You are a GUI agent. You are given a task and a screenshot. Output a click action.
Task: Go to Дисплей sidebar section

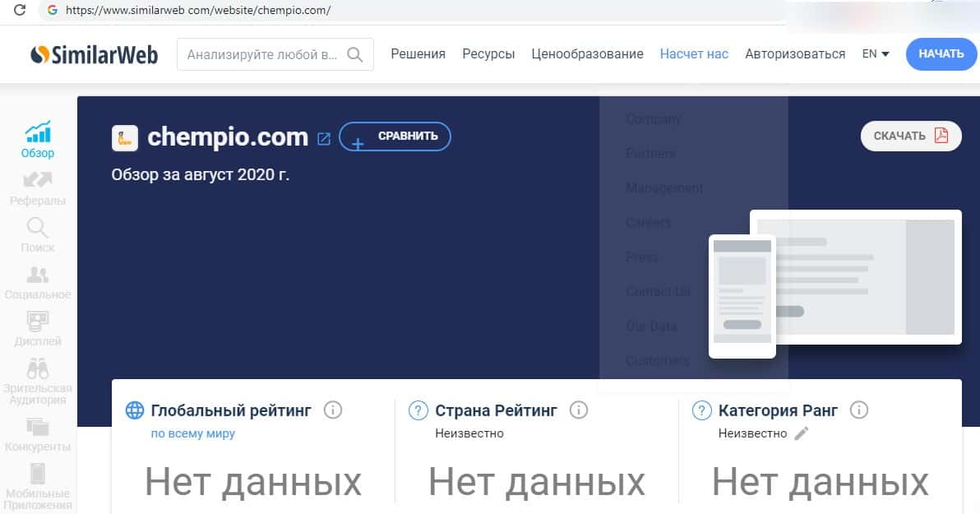[38, 330]
